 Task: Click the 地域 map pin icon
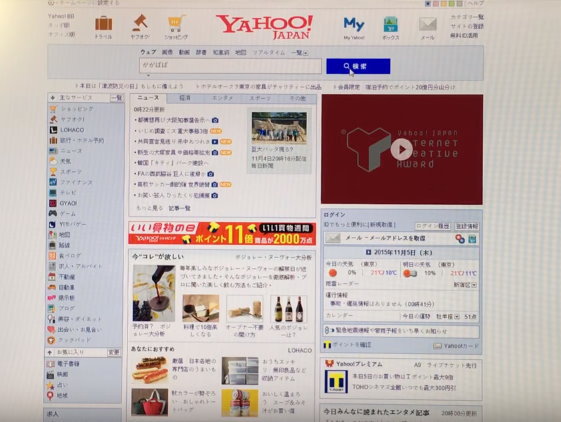pos(50,396)
